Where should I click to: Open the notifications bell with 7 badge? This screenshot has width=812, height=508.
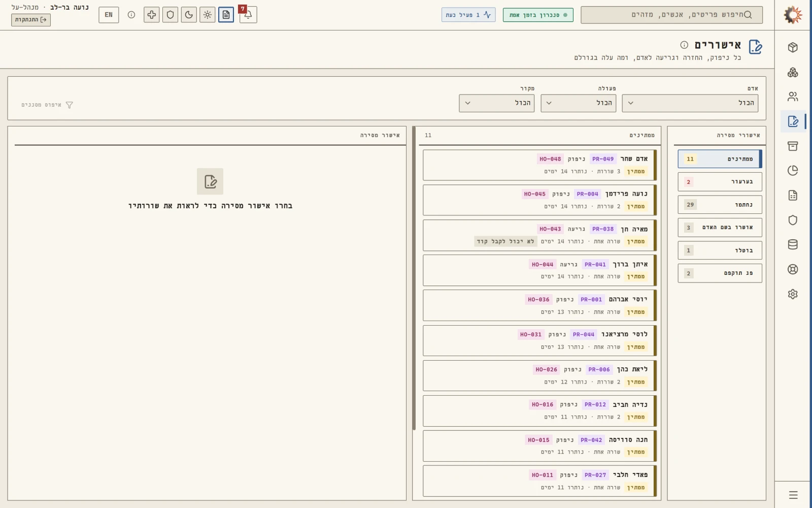[248, 15]
